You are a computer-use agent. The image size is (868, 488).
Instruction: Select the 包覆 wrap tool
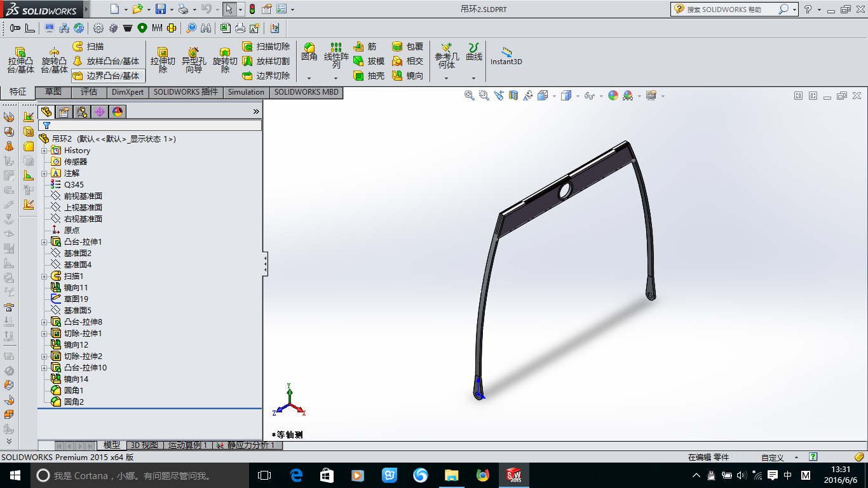(x=408, y=46)
